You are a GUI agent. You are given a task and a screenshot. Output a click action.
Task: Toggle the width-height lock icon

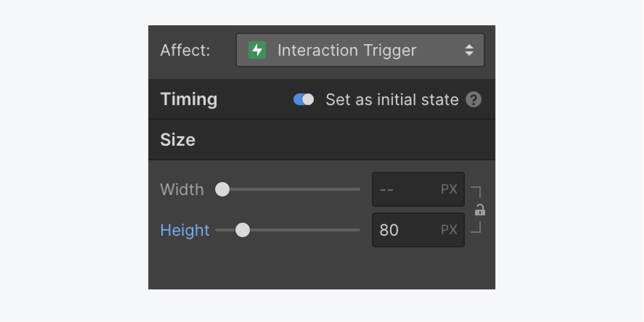pyautogui.click(x=480, y=210)
